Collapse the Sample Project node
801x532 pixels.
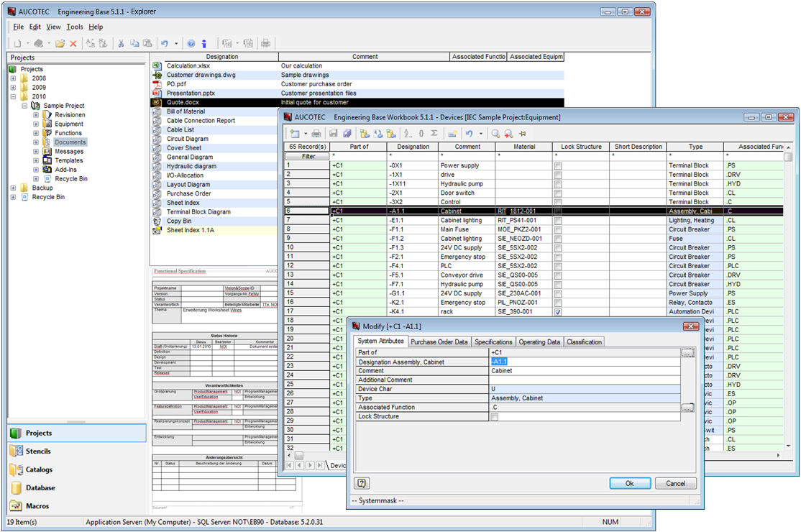[24, 106]
